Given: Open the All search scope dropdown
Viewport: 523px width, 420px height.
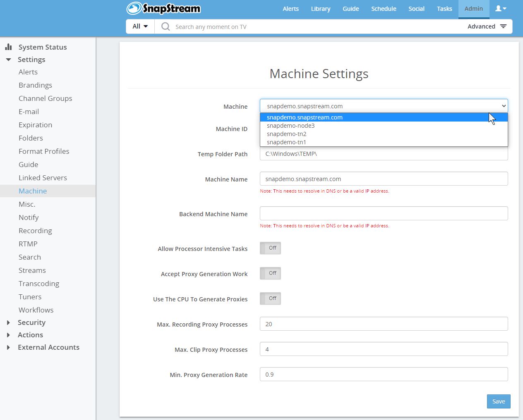Looking at the screenshot, I should coord(140,26).
